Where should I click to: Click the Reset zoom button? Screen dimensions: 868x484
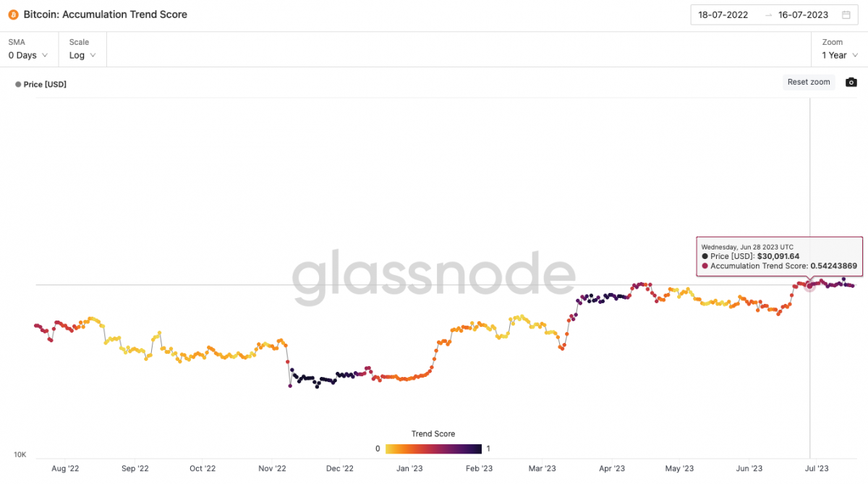809,82
